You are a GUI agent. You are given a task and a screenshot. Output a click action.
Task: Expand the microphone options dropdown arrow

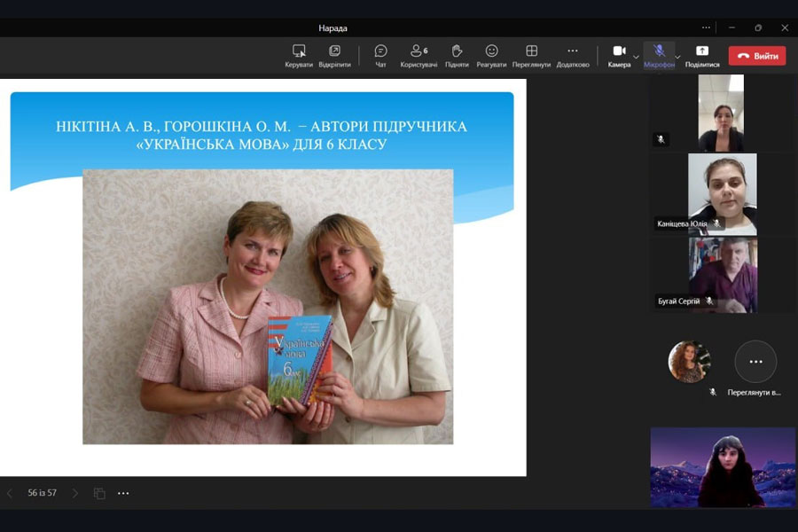tap(678, 57)
